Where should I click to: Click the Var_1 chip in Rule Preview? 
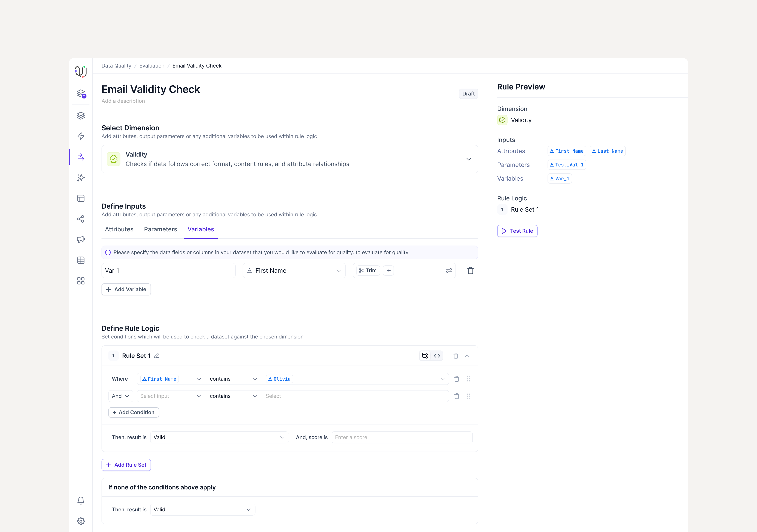560,179
